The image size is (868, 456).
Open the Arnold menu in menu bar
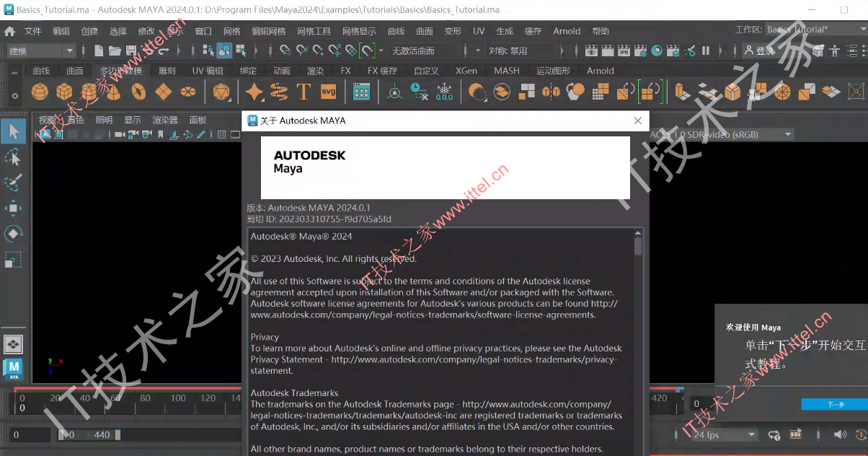pos(567,31)
